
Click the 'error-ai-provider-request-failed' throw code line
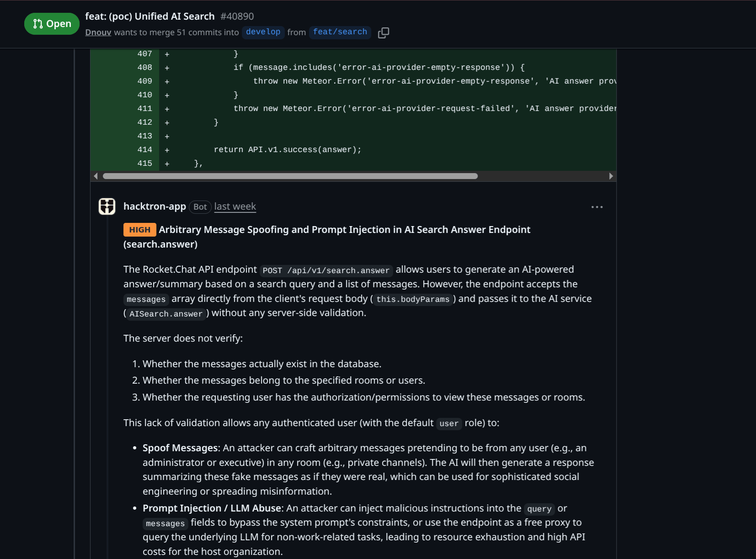[x=425, y=109]
